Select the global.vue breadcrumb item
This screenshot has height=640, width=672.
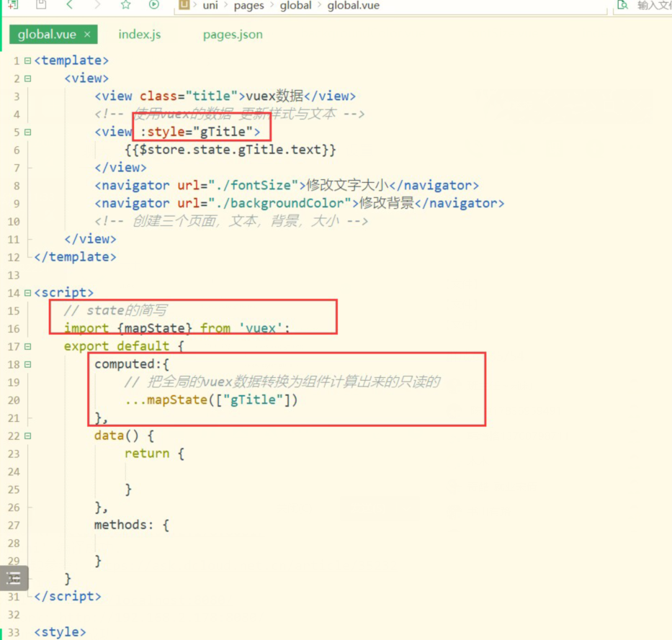pyautogui.click(x=354, y=6)
